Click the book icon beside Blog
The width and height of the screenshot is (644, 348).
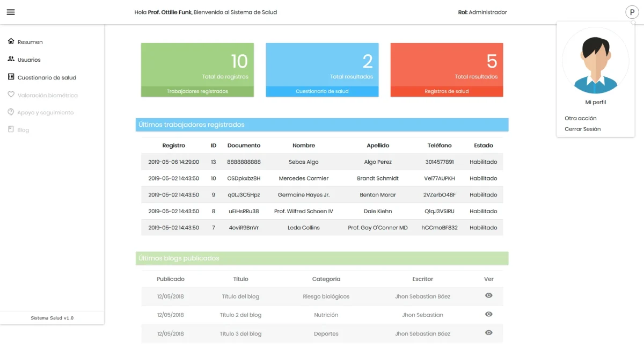pyautogui.click(x=11, y=129)
